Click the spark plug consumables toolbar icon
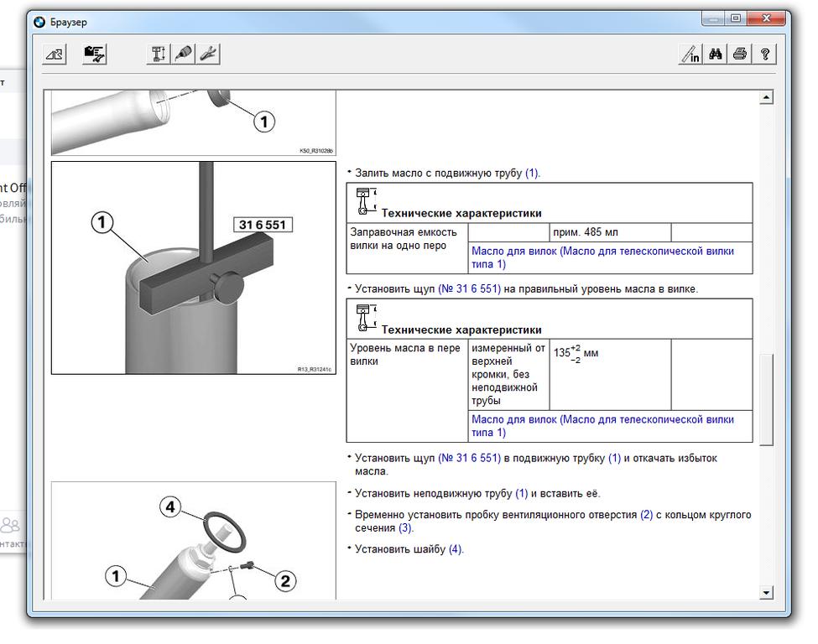This screenshot has height=644, width=818. tap(183, 55)
